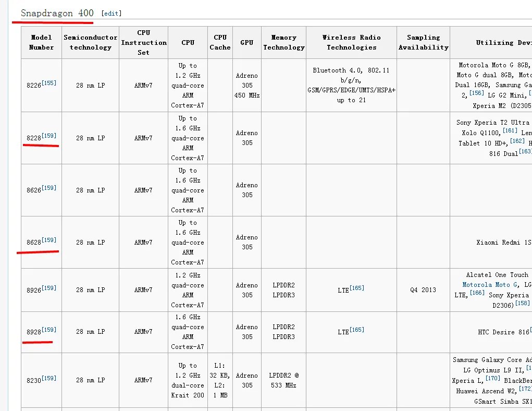
Task: Click LTE reference 165 in the 8926 row
Action: (x=357, y=288)
